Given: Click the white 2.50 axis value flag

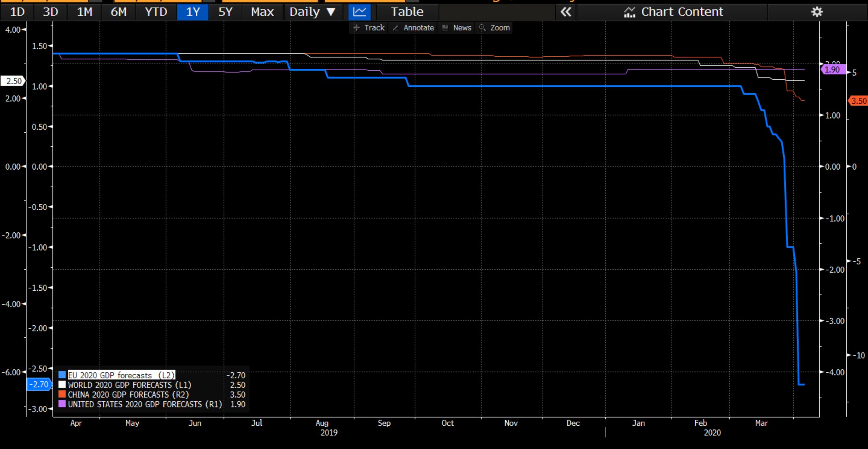Looking at the screenshot, I should click(x=13, y=81).
